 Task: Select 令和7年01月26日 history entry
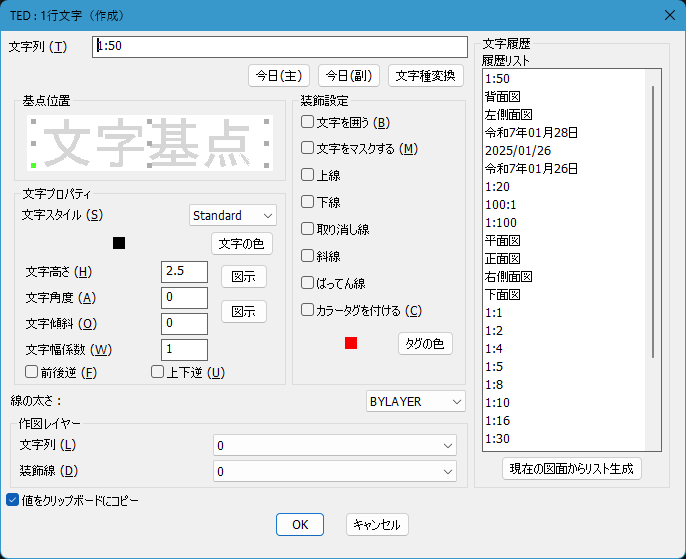564,168
